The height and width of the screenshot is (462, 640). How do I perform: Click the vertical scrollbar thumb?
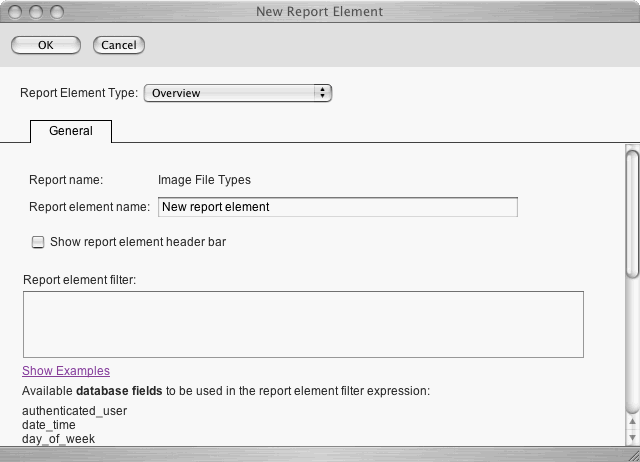(x=632, y=210)
